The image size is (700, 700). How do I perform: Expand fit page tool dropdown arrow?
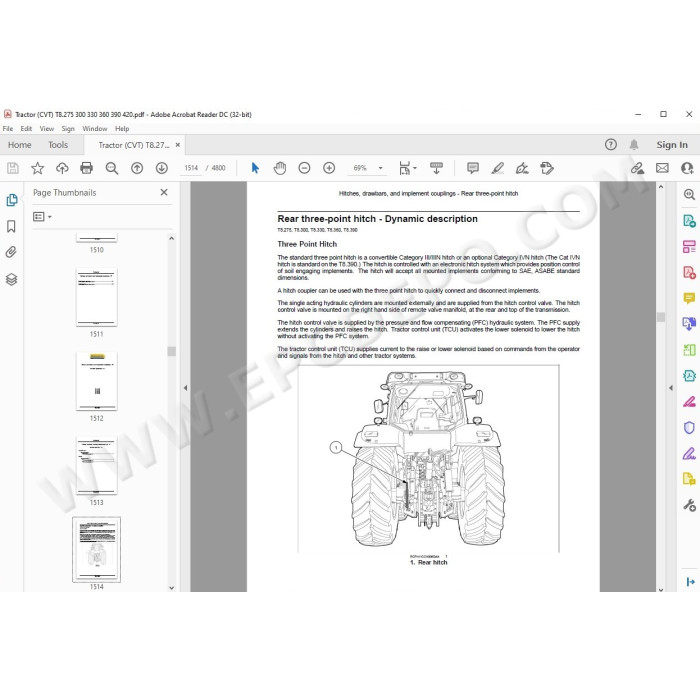pos(415,168)
